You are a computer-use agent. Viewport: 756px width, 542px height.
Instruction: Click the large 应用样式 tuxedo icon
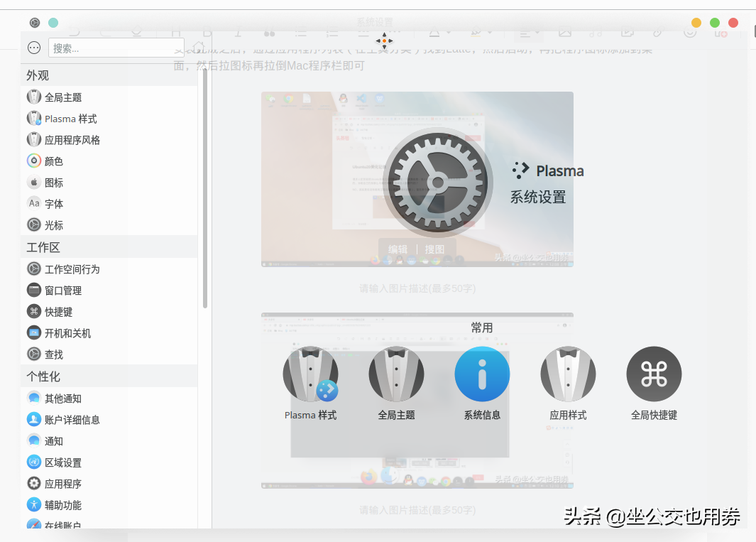click(x=568, y=374)
